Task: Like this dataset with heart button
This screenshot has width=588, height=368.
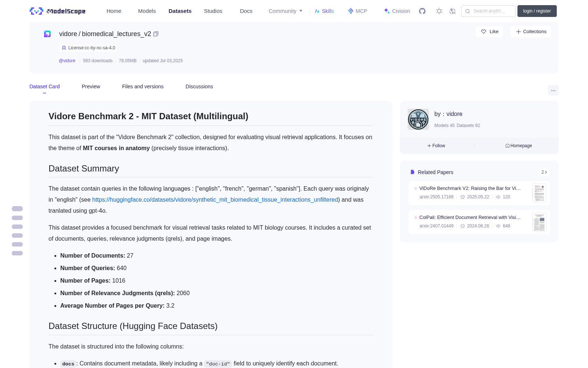Action: coord(490,32)
